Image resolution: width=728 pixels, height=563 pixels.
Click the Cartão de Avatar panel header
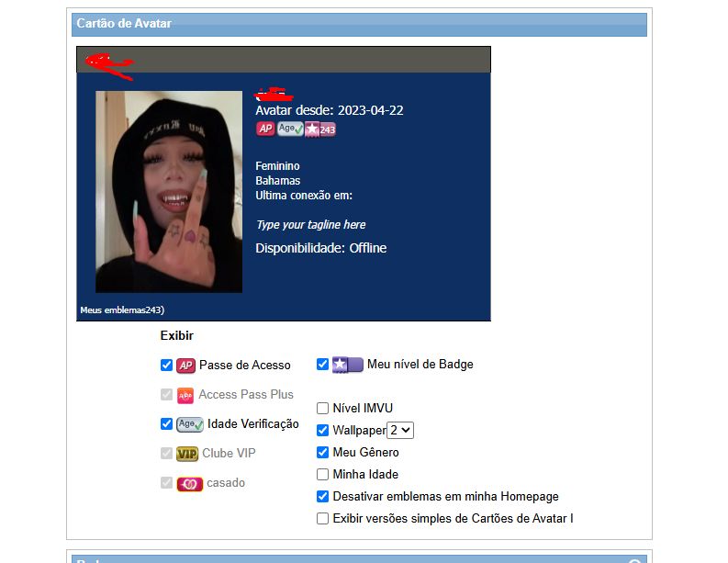(x=359, y=24)
